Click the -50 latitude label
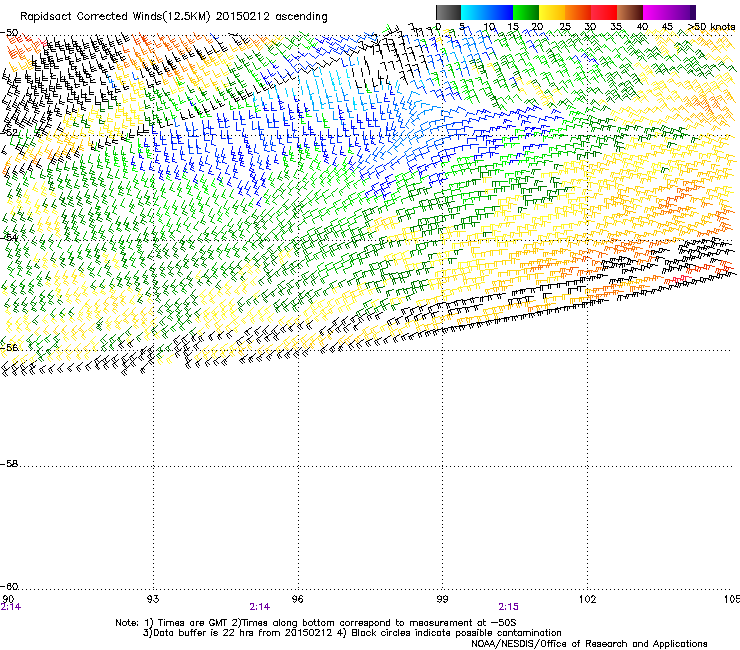This screenshot has width=740, height=650. click(x=9, y=33)
